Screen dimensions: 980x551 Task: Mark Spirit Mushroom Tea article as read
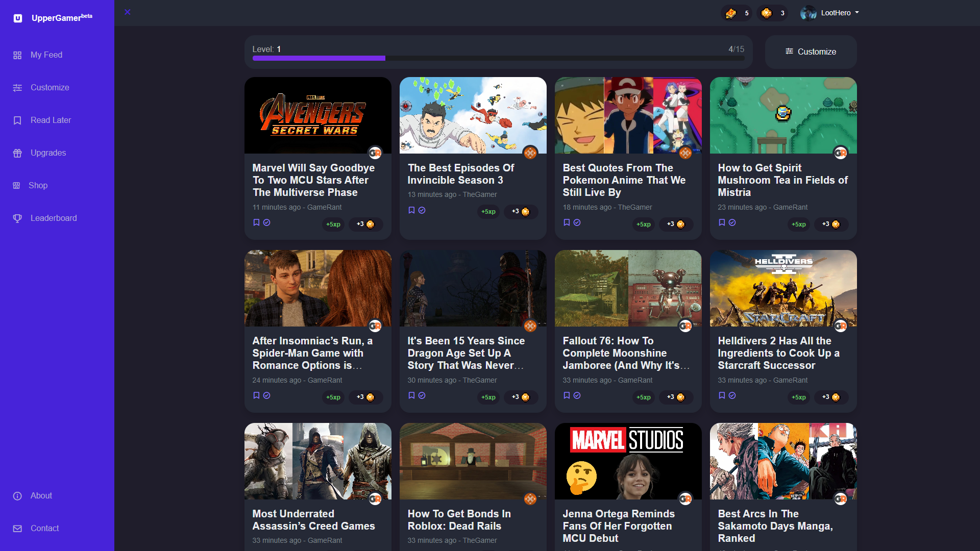coord(732,222)
